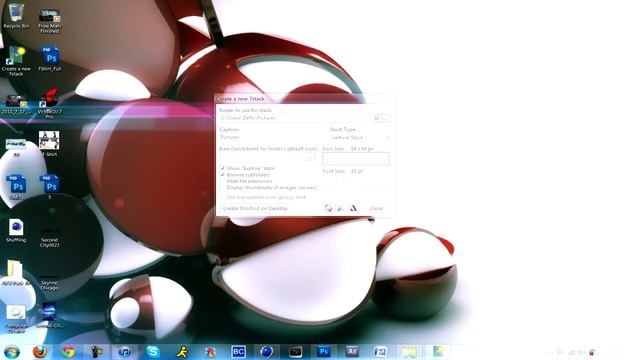The width and height of the screenshot is (640, 360).
Task: Click the folder path text field
Action: [x=296, y=118]
